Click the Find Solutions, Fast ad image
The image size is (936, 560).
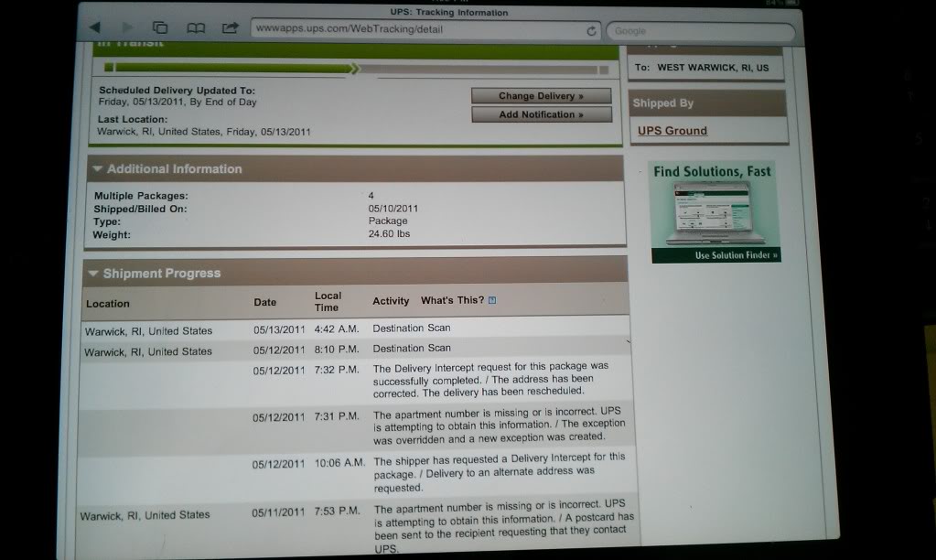714,211
